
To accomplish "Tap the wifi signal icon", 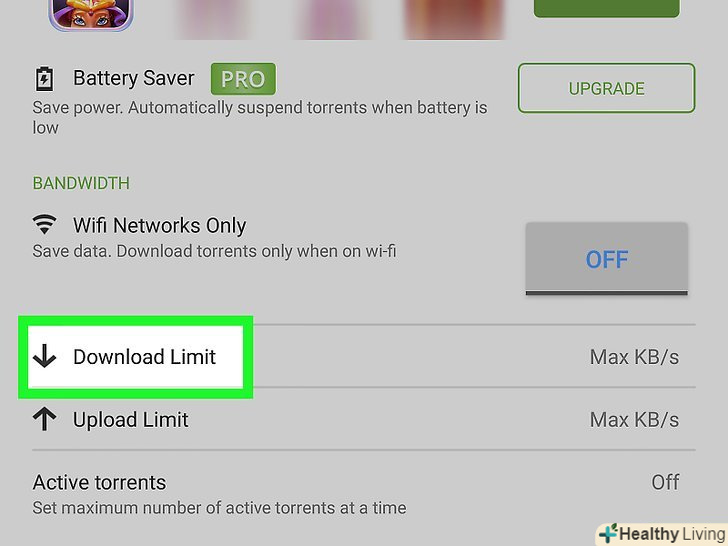I will coord(45,225).
